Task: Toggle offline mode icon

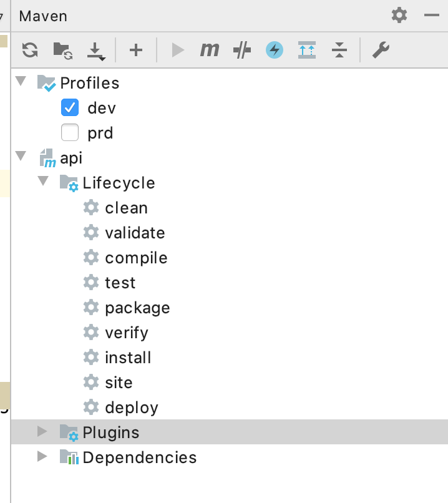Action: [x=242, y=50]
